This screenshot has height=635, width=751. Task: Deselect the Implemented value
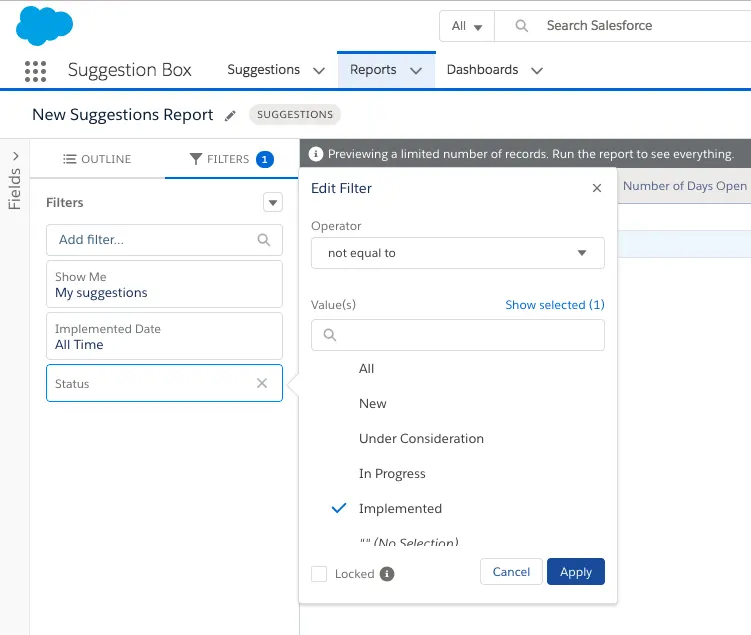tap(400, 509)
